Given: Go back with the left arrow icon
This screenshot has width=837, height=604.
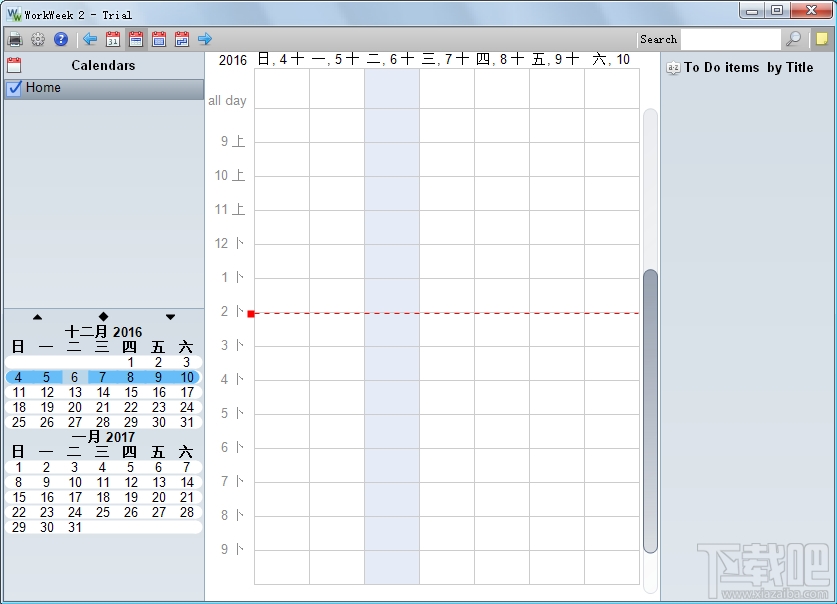Looking at the screenshot, I should tap(90, 39).
